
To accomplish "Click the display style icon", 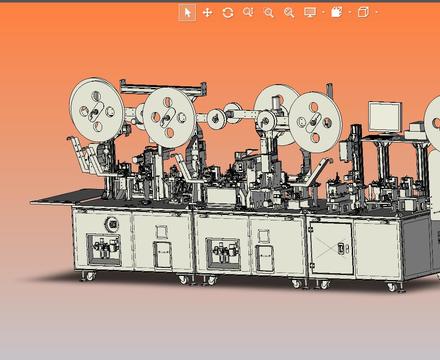I will pos(337,12).
